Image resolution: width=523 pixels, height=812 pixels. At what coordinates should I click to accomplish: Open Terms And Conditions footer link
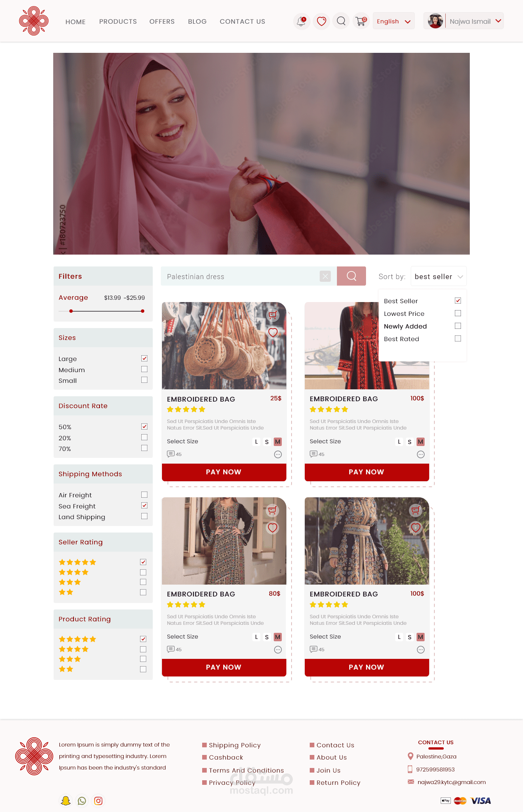(x=247, y=770)
